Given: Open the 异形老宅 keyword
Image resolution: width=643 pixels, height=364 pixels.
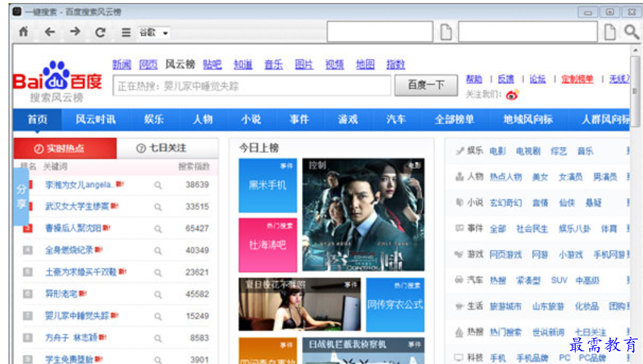Looking at the screenshot, I should 61,294.
